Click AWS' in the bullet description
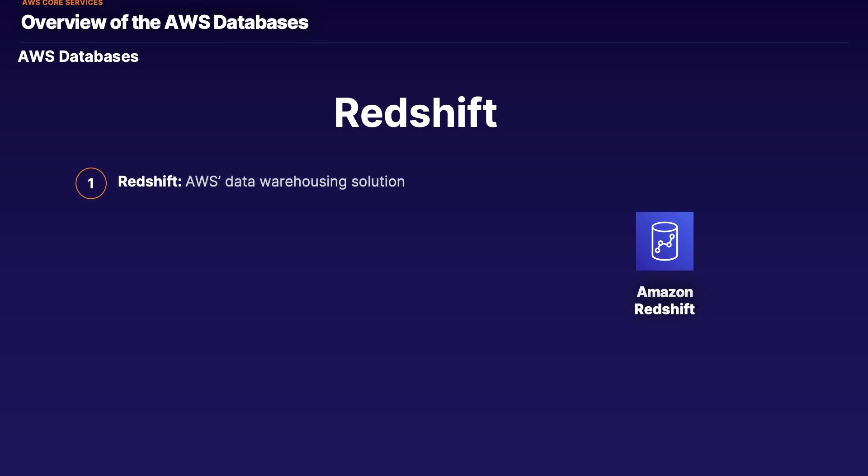Image resolution: width=868 pixels, height=476 pixels. tap(203, 182)
